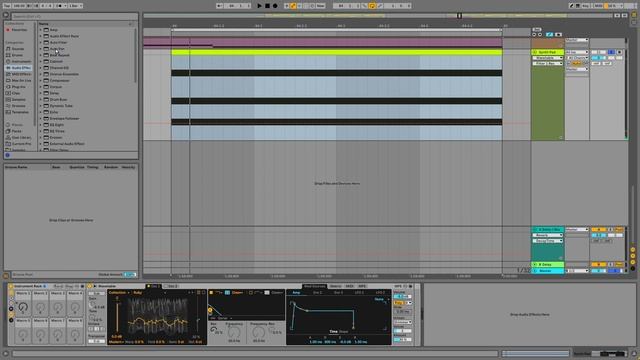The height and width of the screenshot is (360, 640).
Task: Open the Mod Sources tab in Wavetable
Action: click(x=315, y=286)
